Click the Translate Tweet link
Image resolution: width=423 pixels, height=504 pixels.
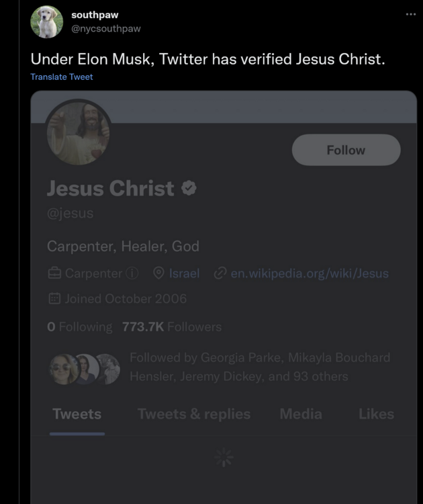[62, 77]
